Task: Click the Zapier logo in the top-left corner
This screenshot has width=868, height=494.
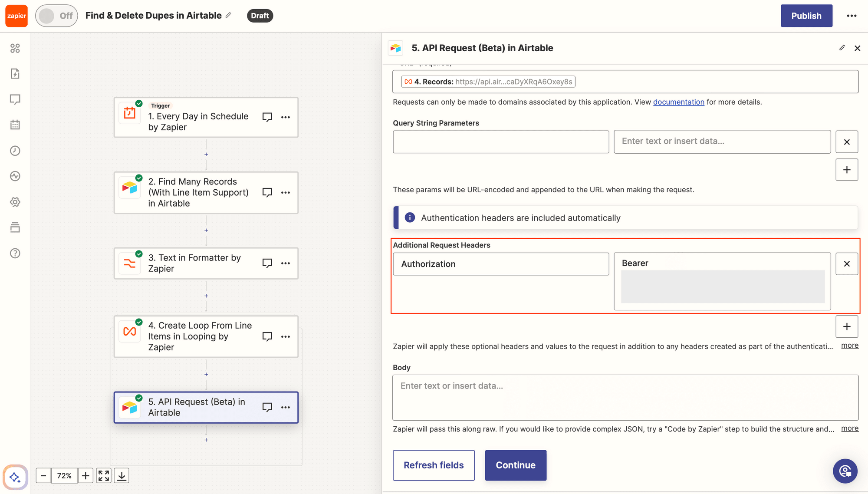Action: (16, 16)
